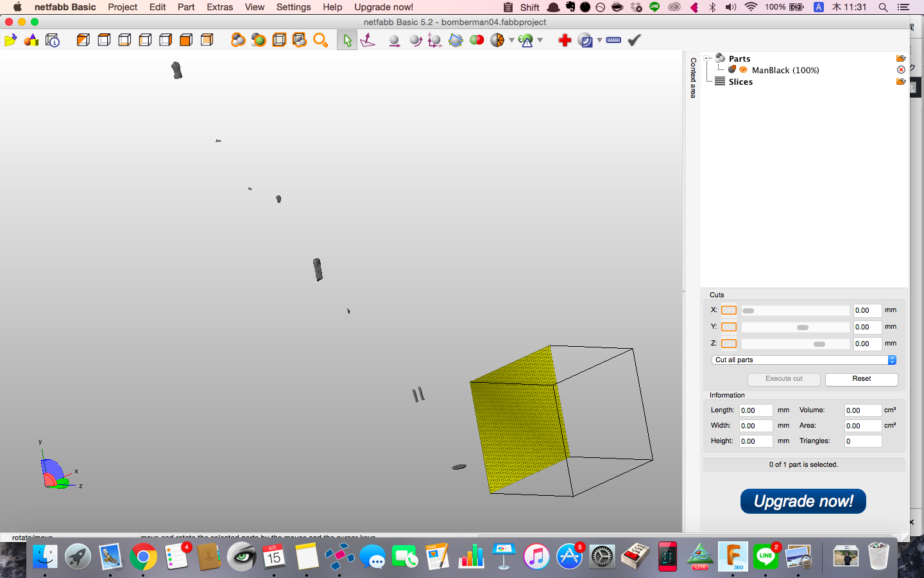Select the green arrow selection tool
Viewport: 924px width, 578px height.
pos(347,40)
